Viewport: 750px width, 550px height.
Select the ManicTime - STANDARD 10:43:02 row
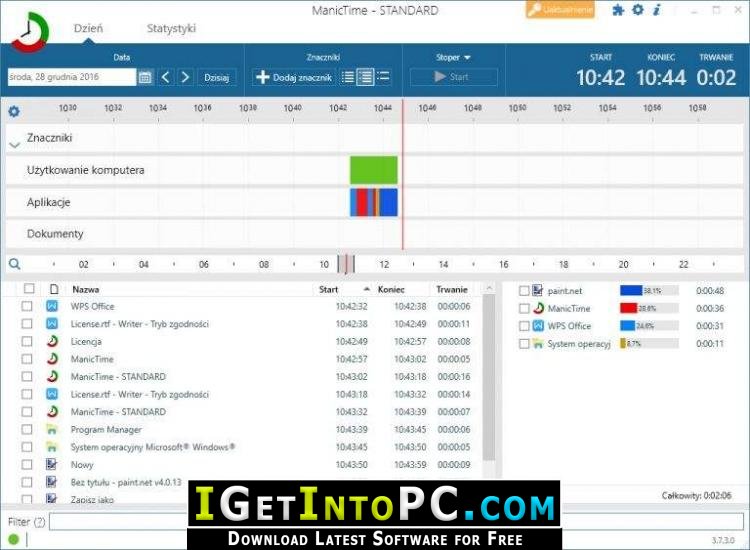[246, 377]
